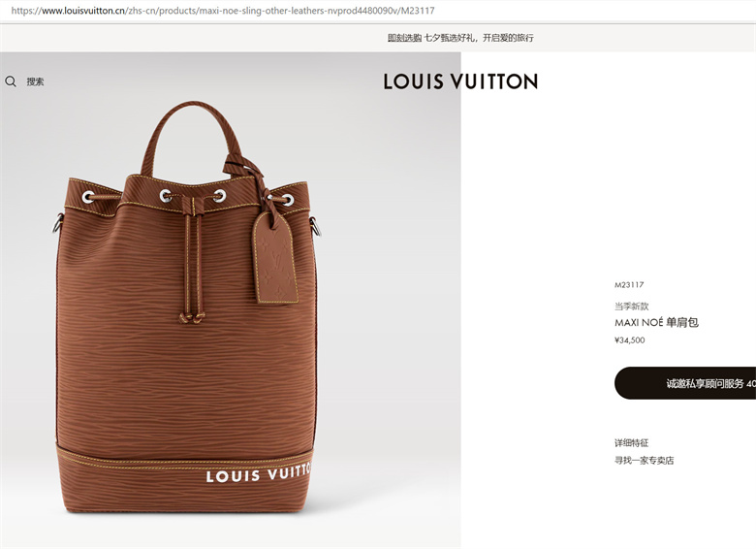Select 寻找一家专卖店 store finder link
Image resolution: width=756 pixels, height=549 pixels.
(x=645, y=460)
